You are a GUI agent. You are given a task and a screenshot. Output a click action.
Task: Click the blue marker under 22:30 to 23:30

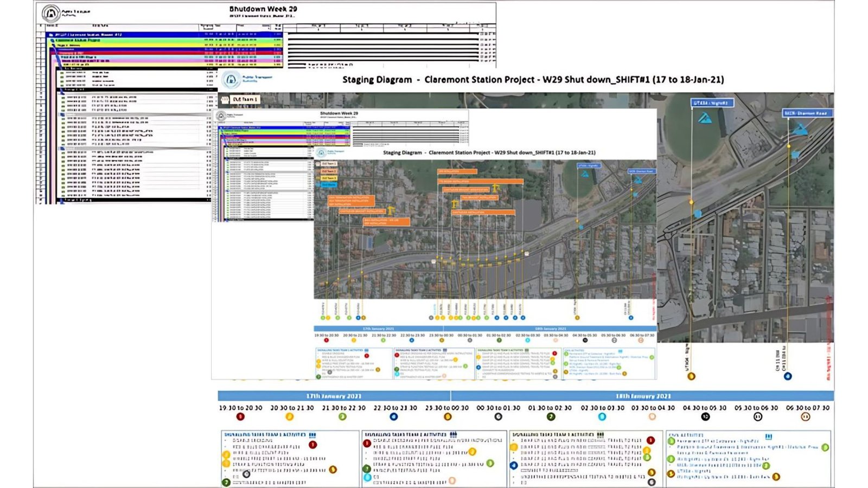click(x=394, y=416)
